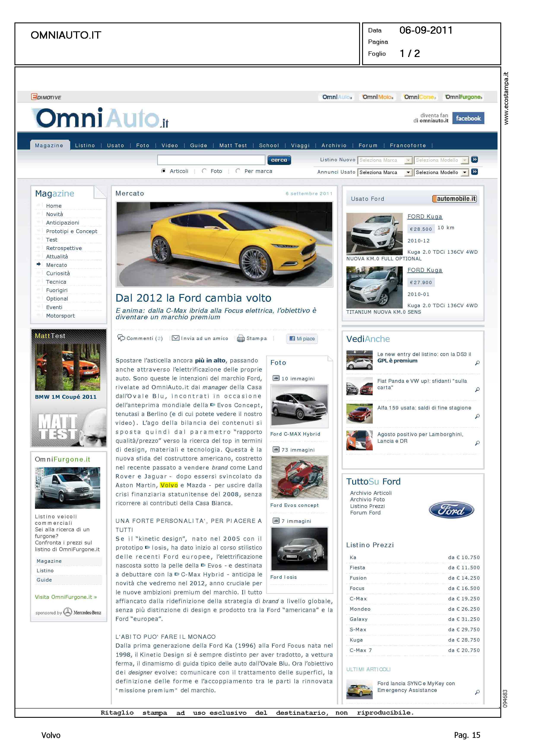The image size is (539, 756).
Task: Select the Articoli radio button
Action: click(x=163, y=171)
